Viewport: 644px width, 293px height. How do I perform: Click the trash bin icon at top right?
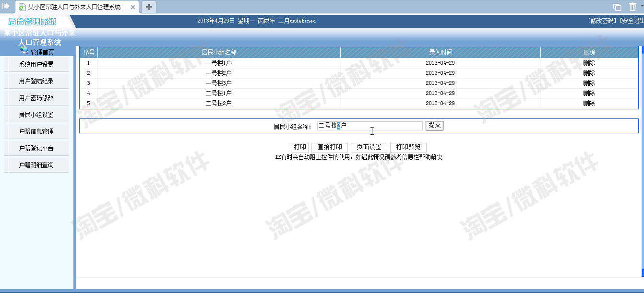tap(632, 7)
